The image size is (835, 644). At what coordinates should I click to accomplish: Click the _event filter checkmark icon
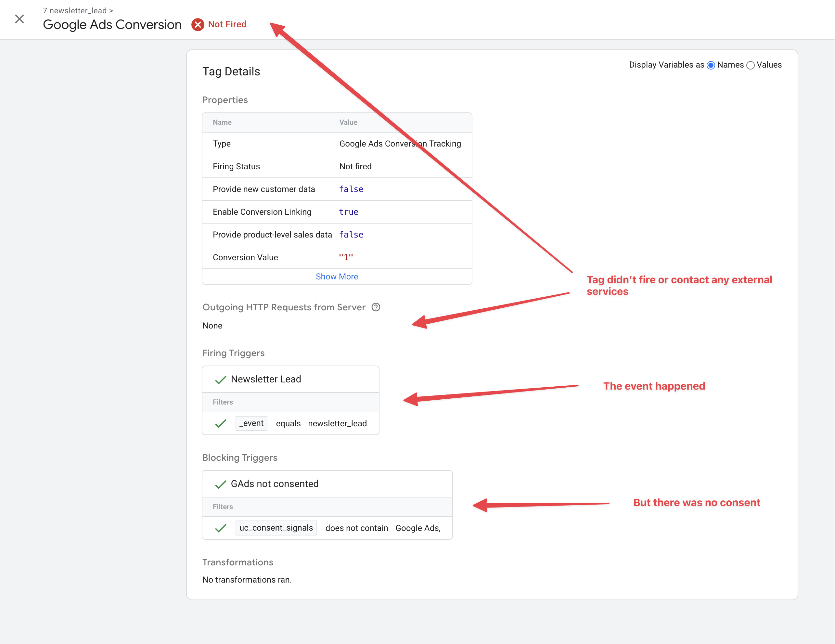(x=221, y=423)
